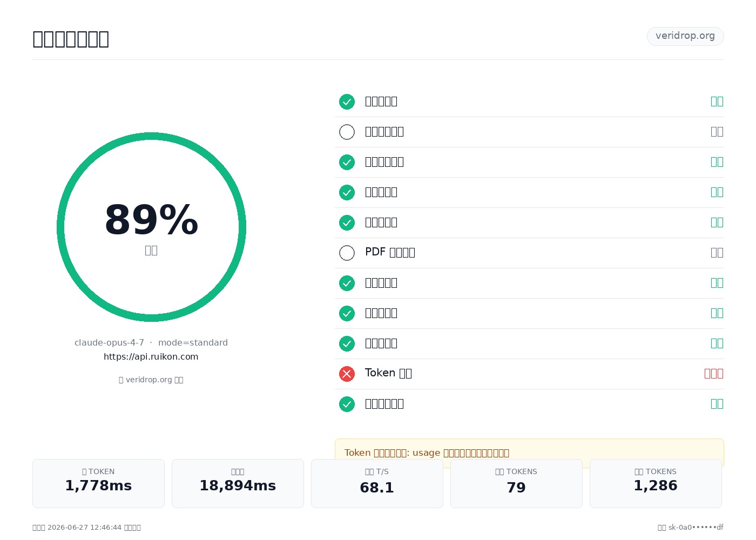Screen dimensions: 756x540
Task: Select the 18,894ms latency stat card
Action: (x=238, y=483)
